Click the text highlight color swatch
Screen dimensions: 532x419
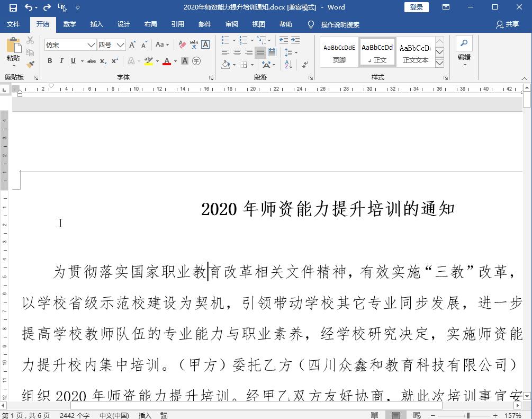[x=149, y=61]
